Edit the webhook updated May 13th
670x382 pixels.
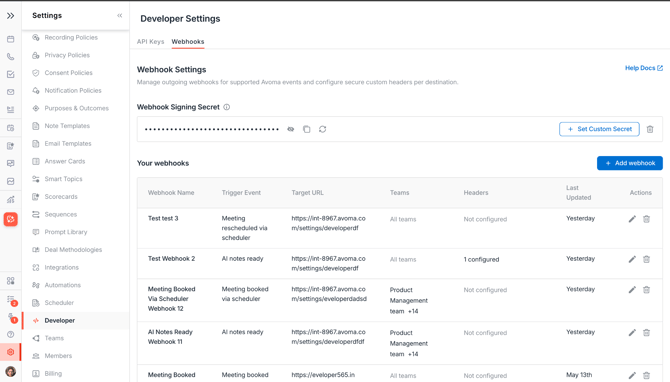632,375
